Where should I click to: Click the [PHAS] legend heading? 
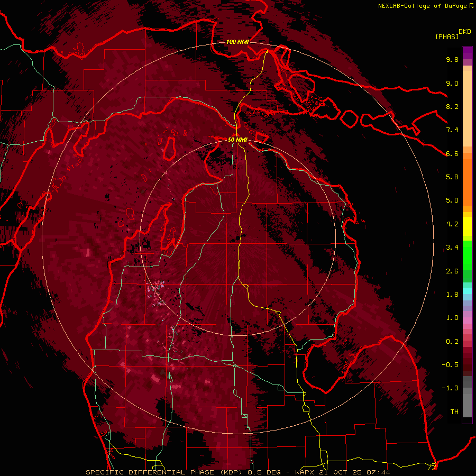tap(447, 36)
